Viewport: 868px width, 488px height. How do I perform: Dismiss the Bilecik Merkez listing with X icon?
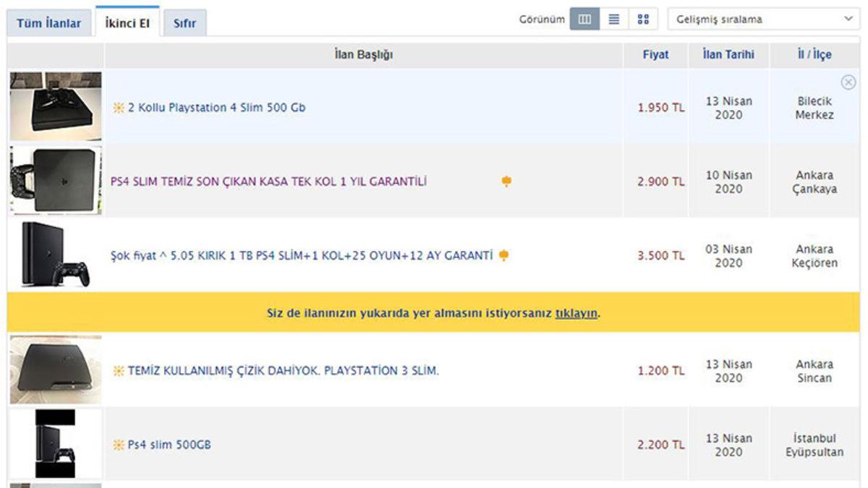point(848,82)
